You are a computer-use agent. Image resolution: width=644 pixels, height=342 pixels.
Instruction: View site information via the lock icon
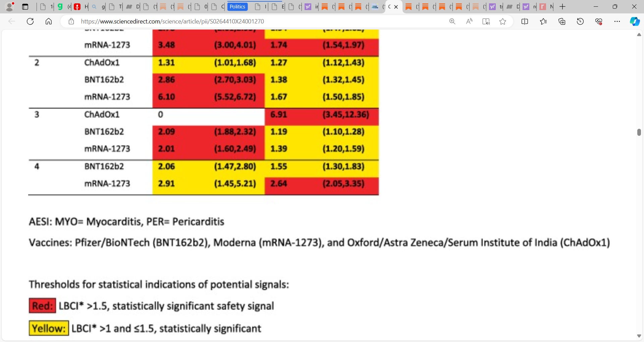[71, 21]
